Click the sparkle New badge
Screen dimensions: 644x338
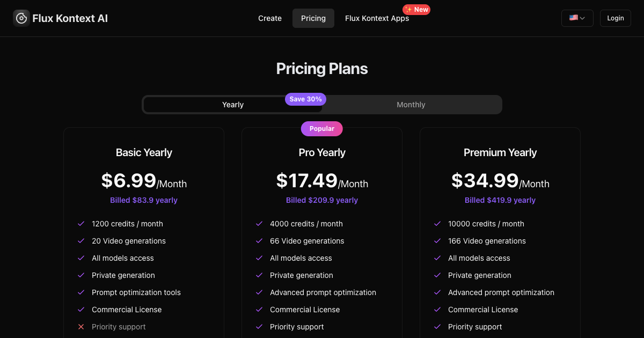pyautogui.click(x=416, y=10)
